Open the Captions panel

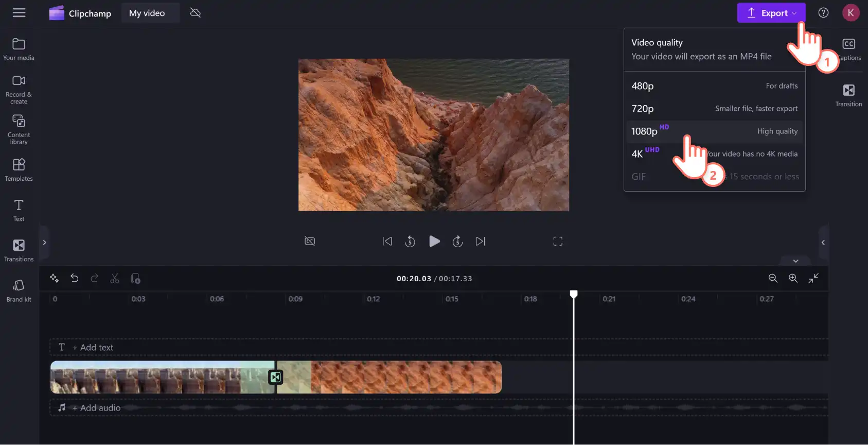(848, 49)
